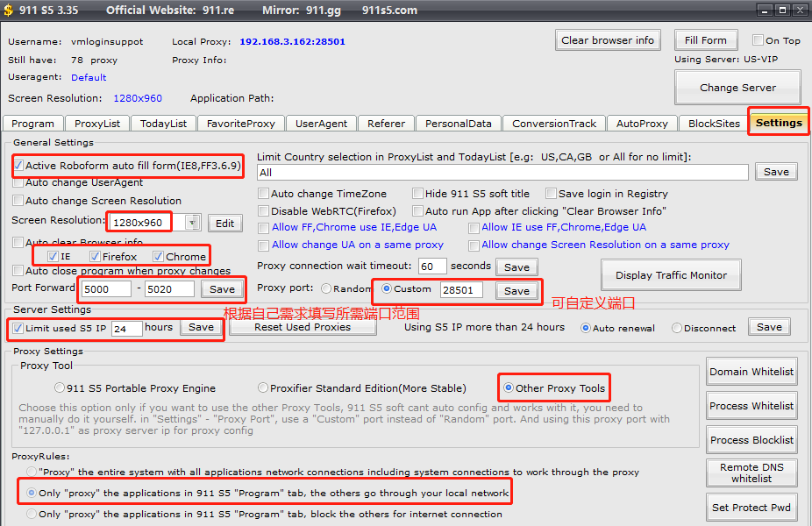Choose the Disconnect radio option
This screenshot has width=812, height=526.
677,328
